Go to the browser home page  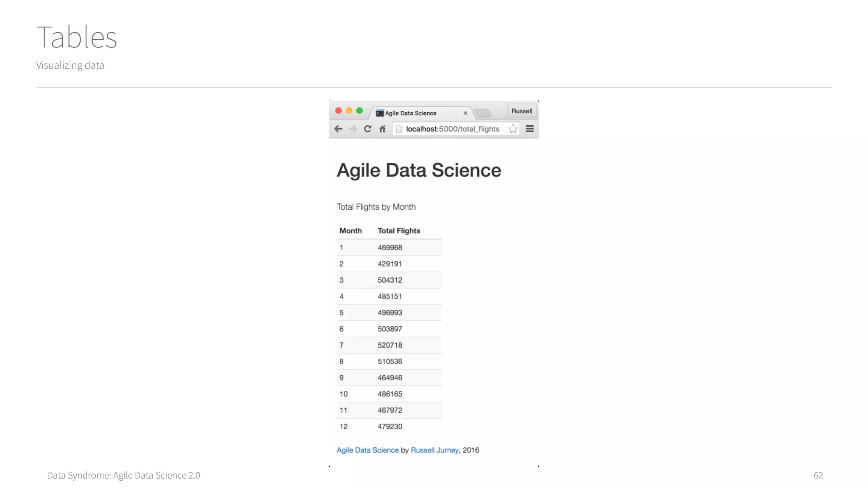tap(382, 129)
